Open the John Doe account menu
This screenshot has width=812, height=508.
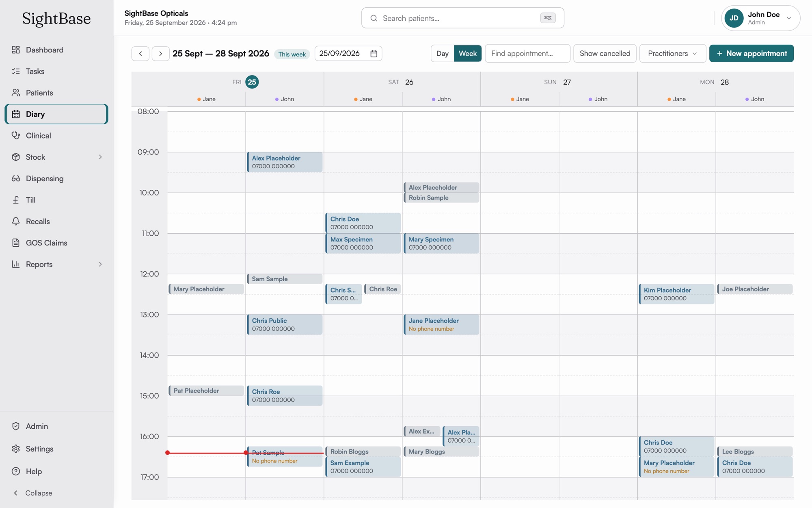point(760,18)
